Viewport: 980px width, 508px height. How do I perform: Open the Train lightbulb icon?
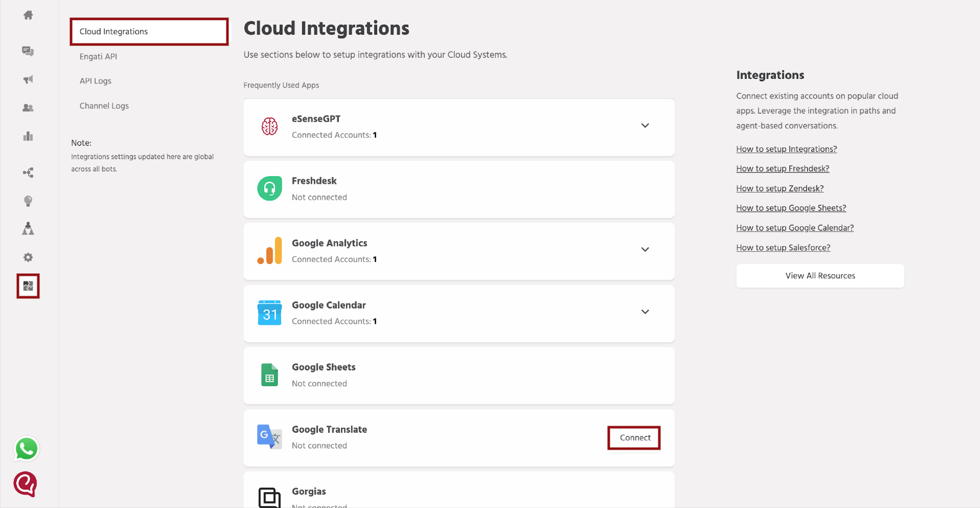[x=28, y=201]
